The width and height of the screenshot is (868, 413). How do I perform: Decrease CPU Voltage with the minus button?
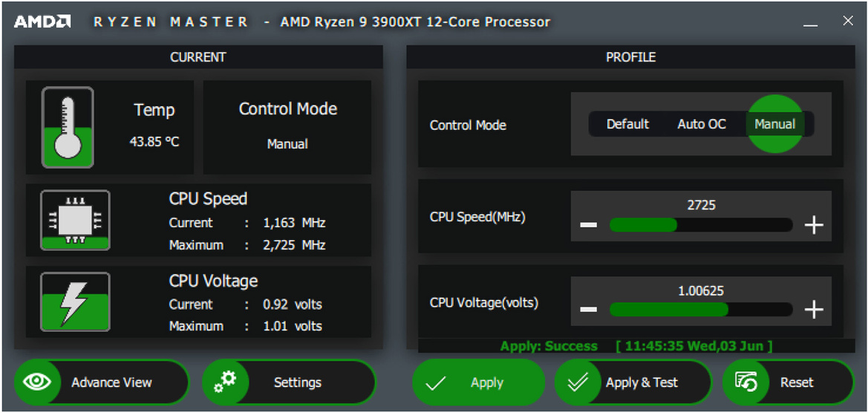click(589, 309)
